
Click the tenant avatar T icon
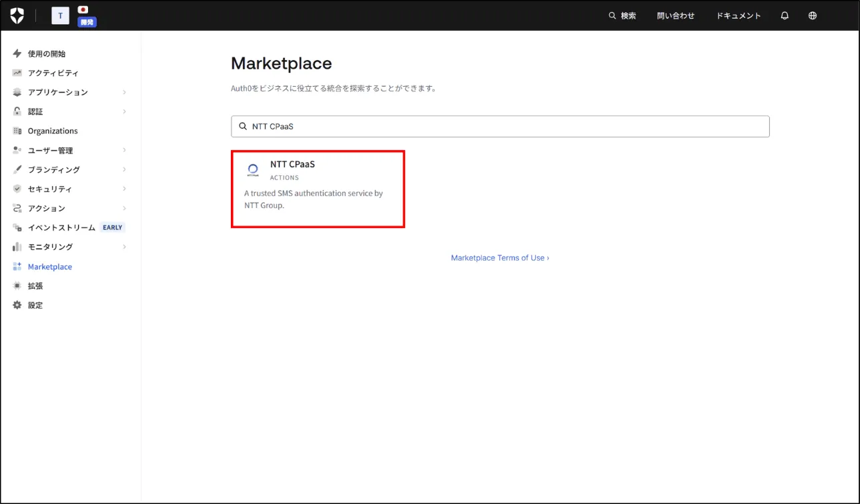[x=60, y=16]
